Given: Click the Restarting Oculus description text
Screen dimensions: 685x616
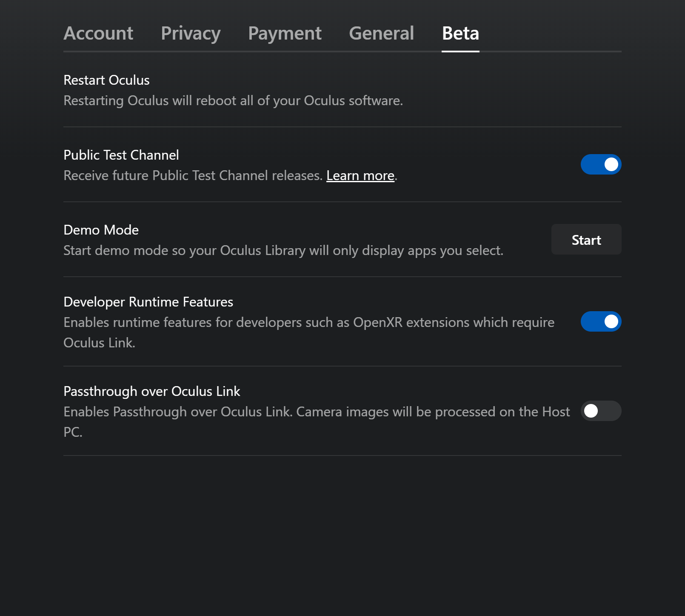Looking at the screenshot, I should [x=233, y=100].
